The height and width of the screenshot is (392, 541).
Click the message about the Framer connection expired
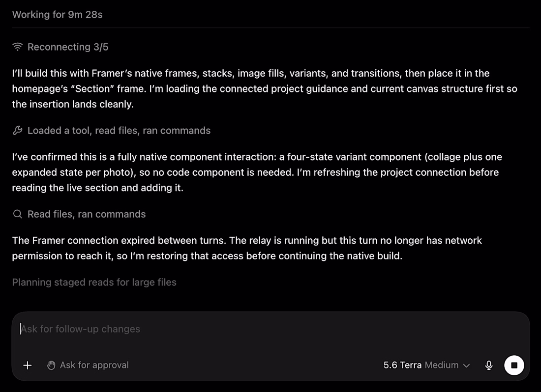(247, 248)
